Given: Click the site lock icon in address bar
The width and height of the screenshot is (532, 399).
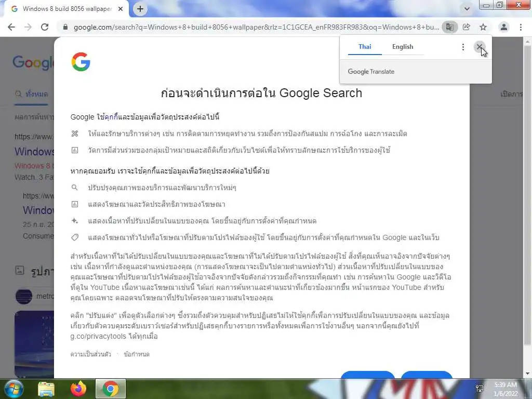Looking at the screenshot, I should pos(65,27).
